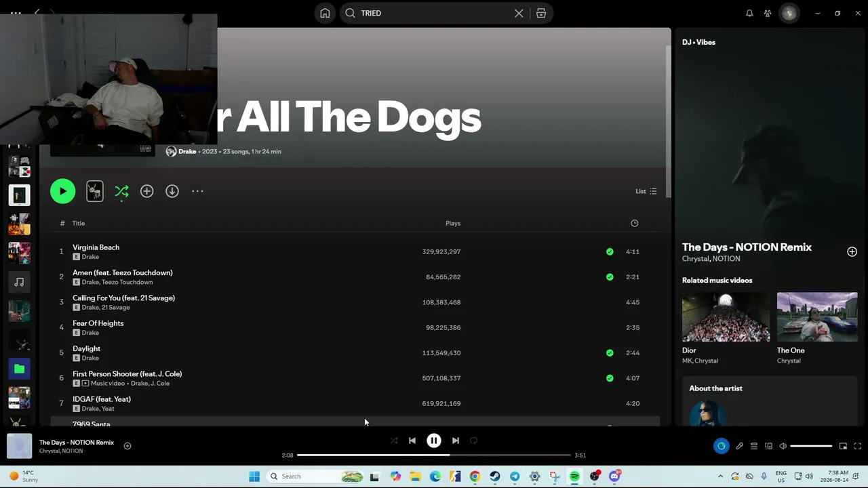Adjust the volume slider
This screenshot has width=868, height=488.
tap(811, 446)
